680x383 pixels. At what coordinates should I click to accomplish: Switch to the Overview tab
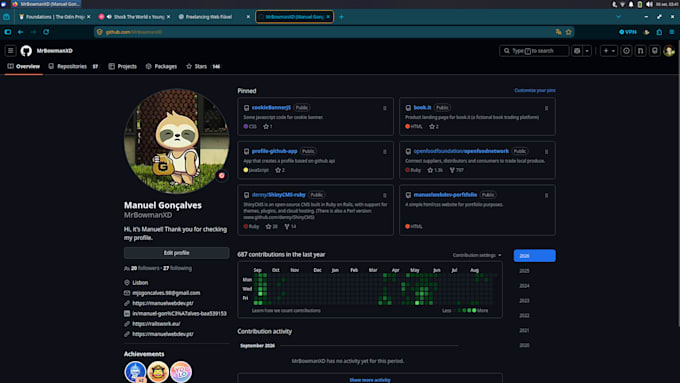click(x=23, y=66)
